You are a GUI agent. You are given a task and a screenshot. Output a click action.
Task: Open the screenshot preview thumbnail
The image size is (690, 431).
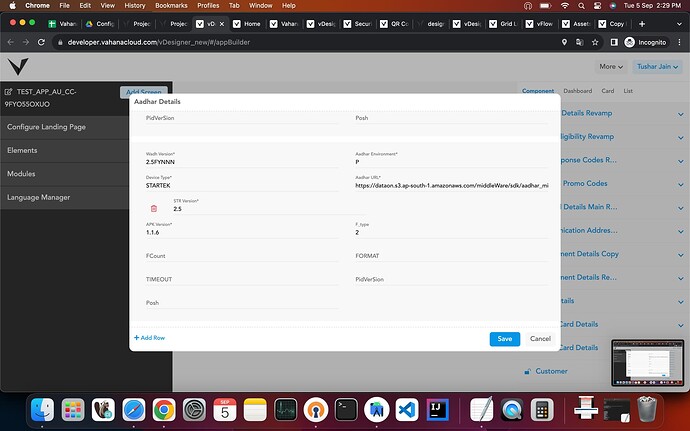pos(647,363)
